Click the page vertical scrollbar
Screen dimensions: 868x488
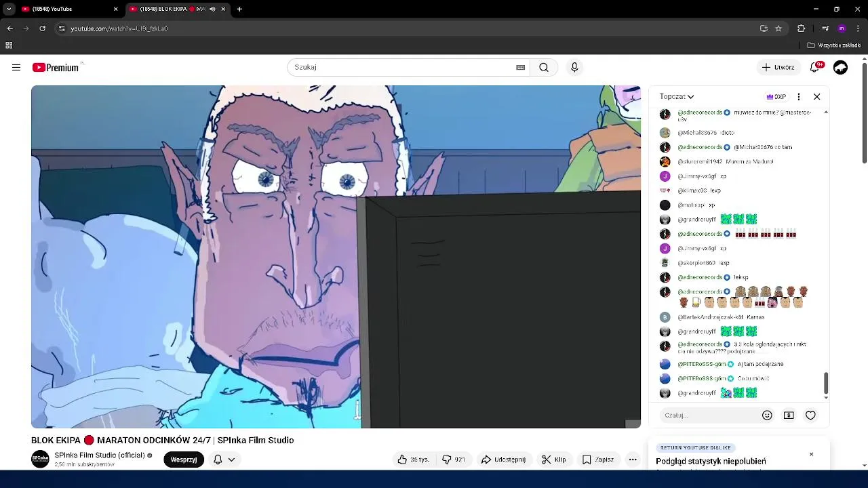point(864,113)
